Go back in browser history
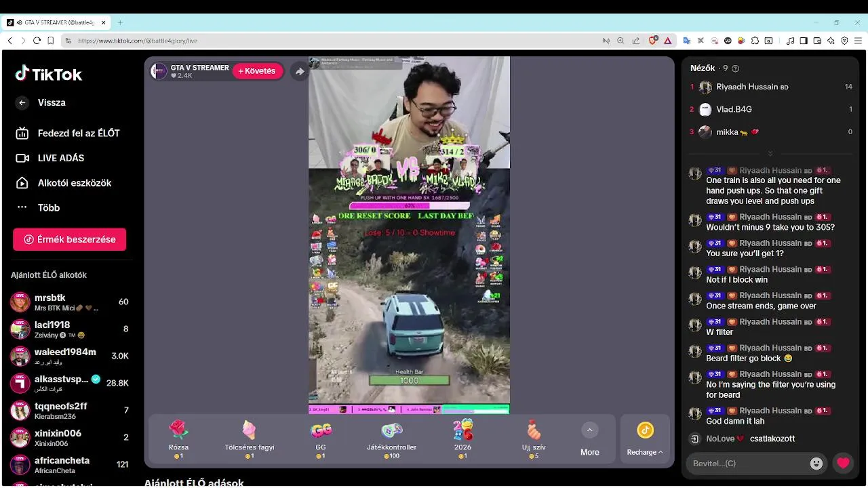868x488 pixels. point(9,41)
